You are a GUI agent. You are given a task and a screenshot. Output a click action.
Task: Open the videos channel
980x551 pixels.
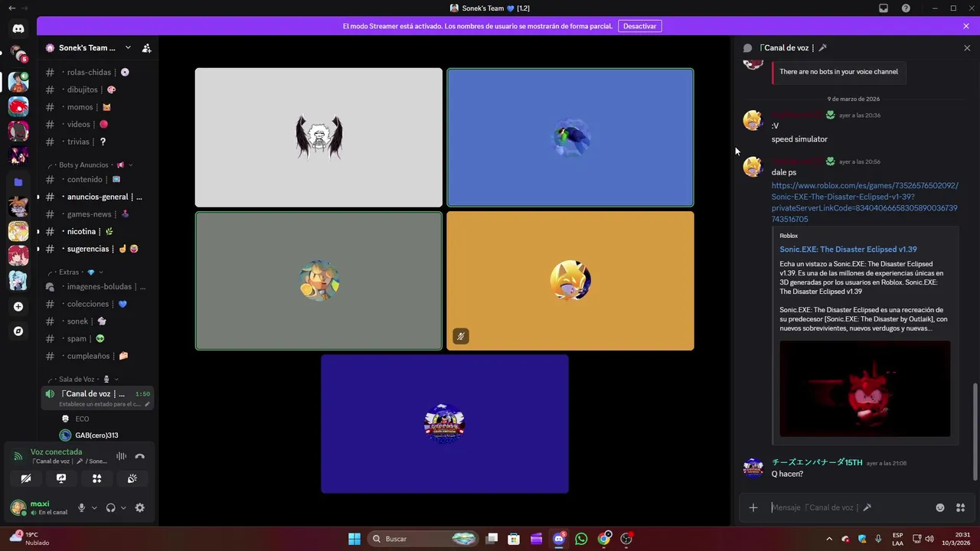[x=98, y=124]
